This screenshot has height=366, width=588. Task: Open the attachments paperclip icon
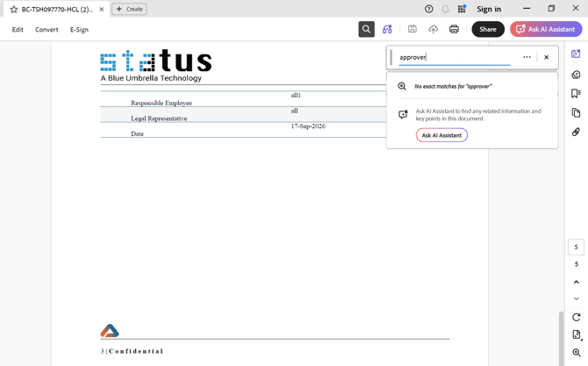[x=576, y=132]
